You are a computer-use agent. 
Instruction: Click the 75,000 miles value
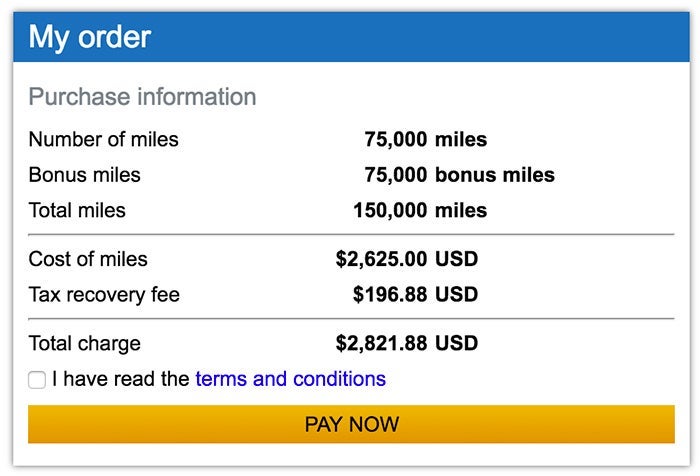pyautogui.click(x=425, y=140)
